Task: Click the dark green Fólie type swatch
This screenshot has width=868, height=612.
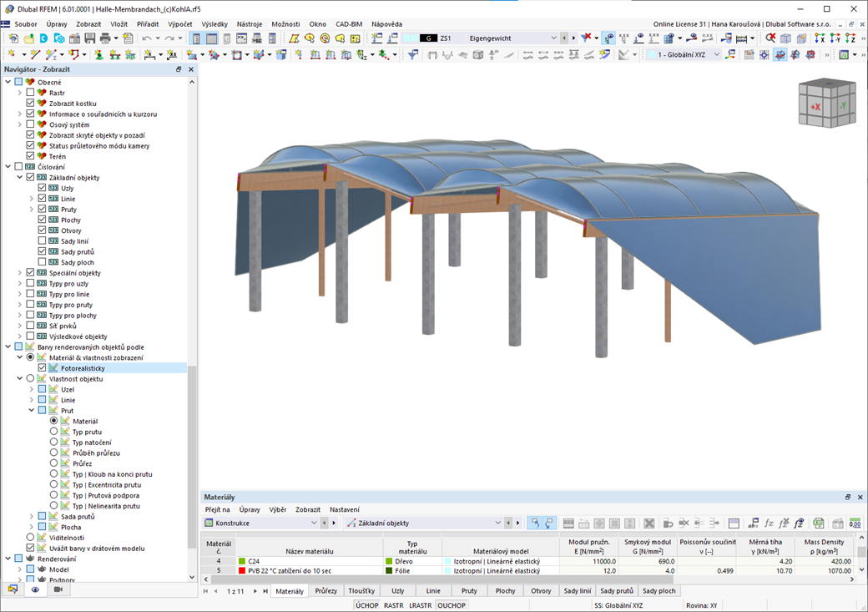Action: tap(389, 570)
